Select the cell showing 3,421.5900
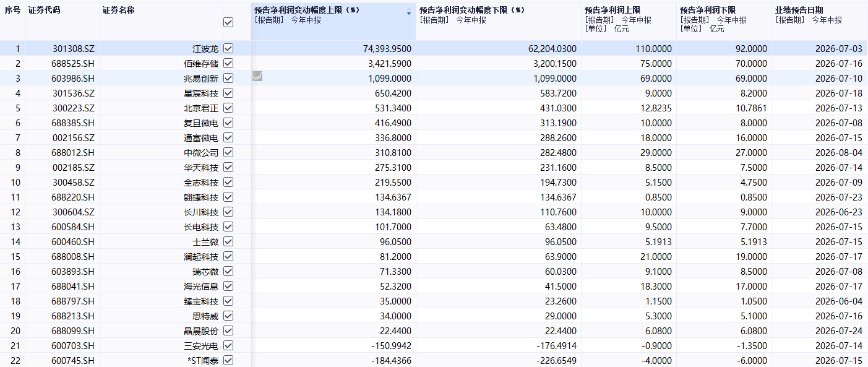This screenshot has width=868, height=367. [389, 63]
